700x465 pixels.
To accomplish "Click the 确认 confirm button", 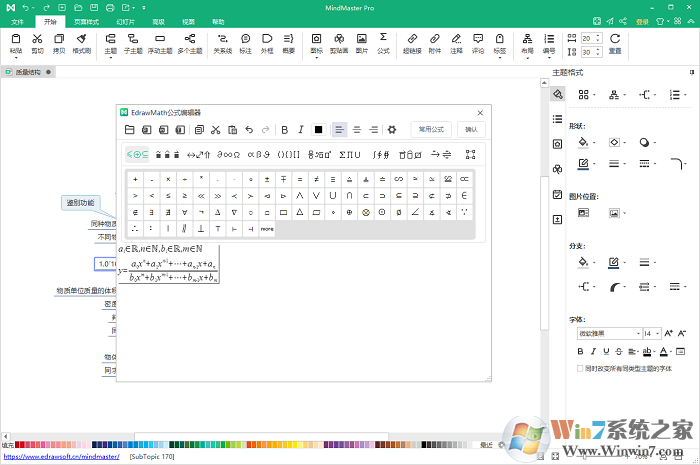I will click(471, 129).
